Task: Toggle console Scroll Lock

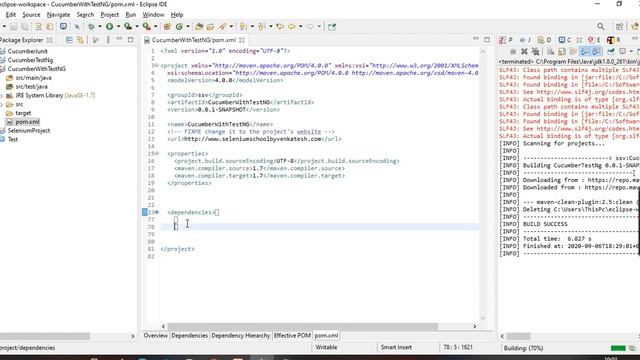Action: point(562,51)
